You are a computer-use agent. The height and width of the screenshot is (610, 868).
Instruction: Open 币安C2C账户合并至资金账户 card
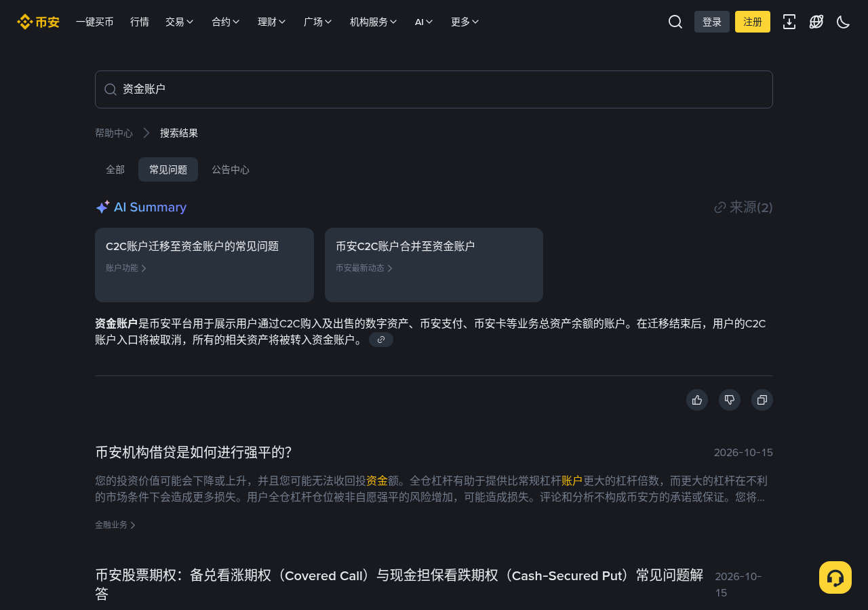click(434, 265)
